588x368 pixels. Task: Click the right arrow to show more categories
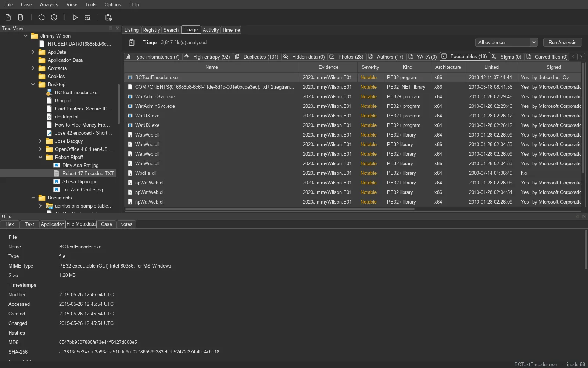point(581,57)
